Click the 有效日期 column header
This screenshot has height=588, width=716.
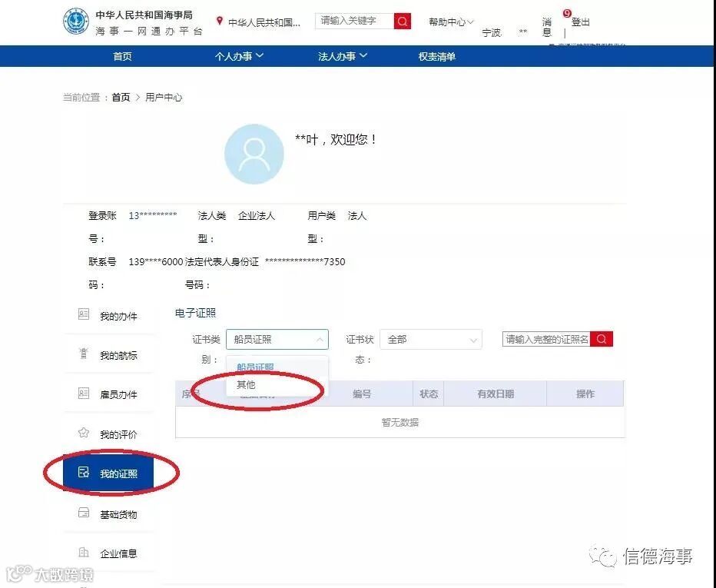point(496,394)
